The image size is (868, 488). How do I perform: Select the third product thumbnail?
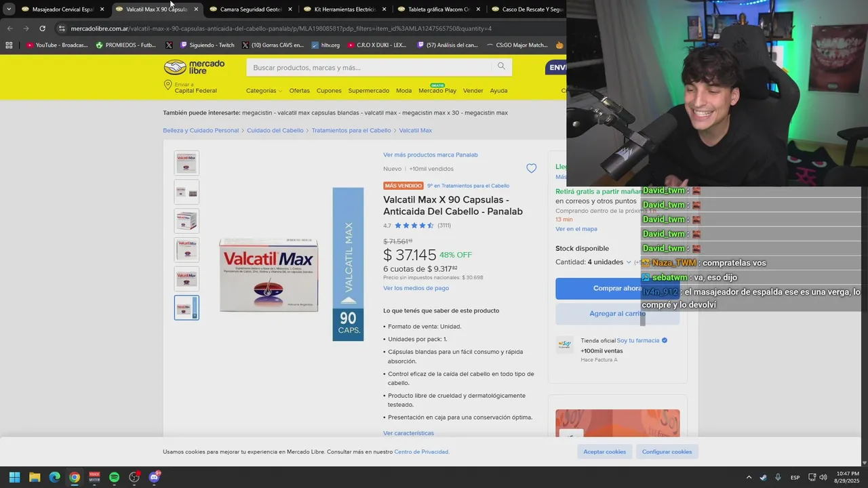click(186, 221)
